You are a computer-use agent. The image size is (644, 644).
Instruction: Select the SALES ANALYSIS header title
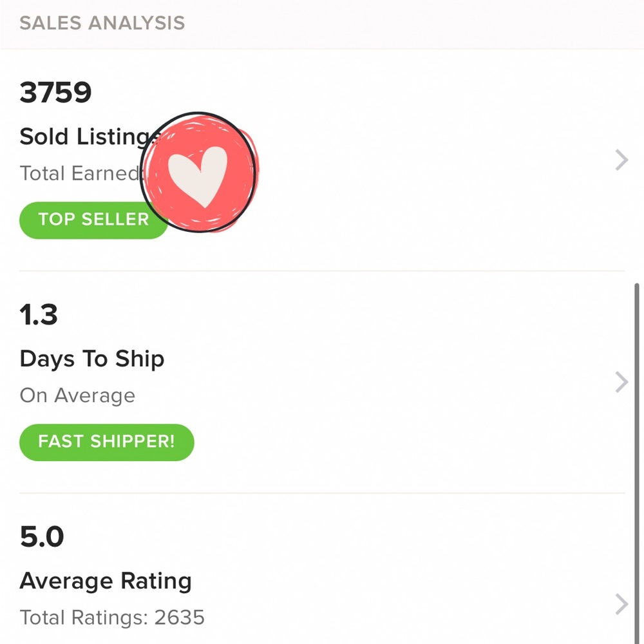click(102, 23)
